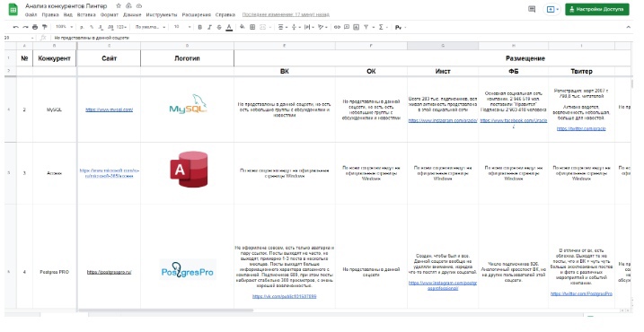644x332 pixels.
Task: Select the Paint format roller icon
Action: click(45, 27)
